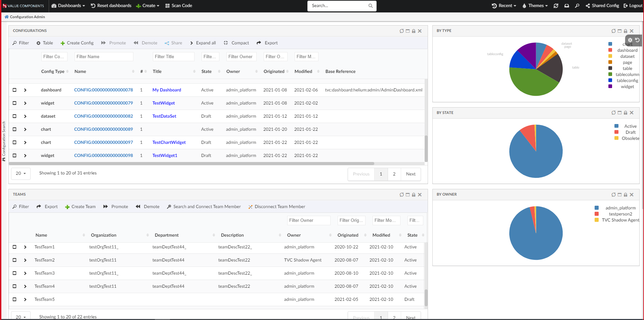Open the CONFIG:0000000000000089 link
The height and width of the screenshot is (320, 644).
(103, 129)
